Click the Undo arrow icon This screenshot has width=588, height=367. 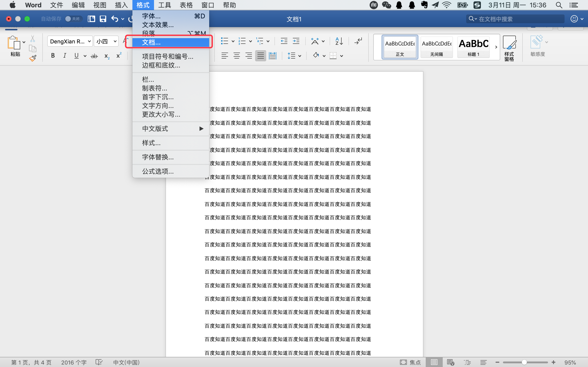coord(114,19)
